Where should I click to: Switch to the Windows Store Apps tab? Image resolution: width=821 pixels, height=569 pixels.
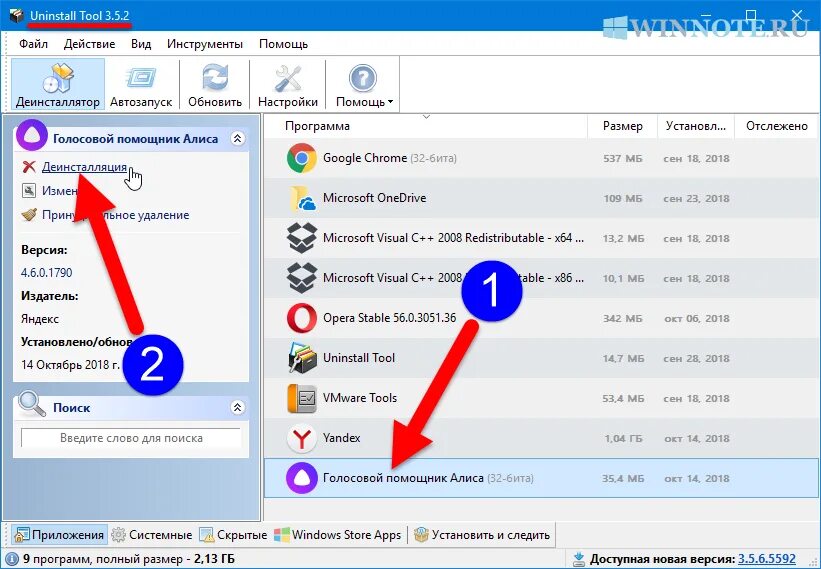pos(338,534)
